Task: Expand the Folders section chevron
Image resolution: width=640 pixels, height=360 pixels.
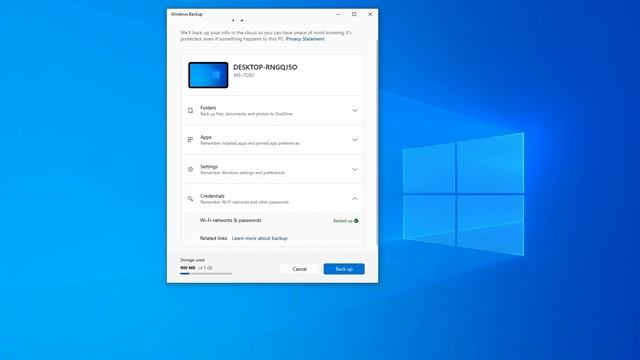Action: (355, 111)
